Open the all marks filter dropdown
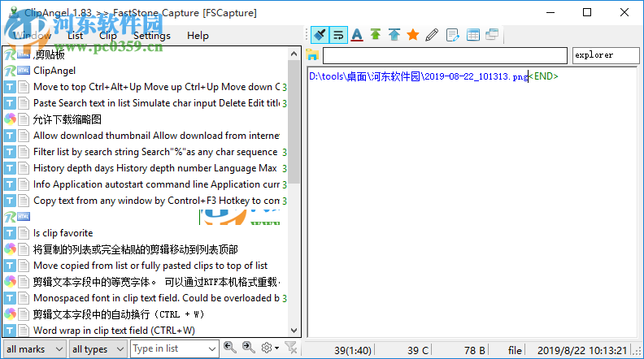This screenshot has height=359, width=644. [x=34, y=348]
